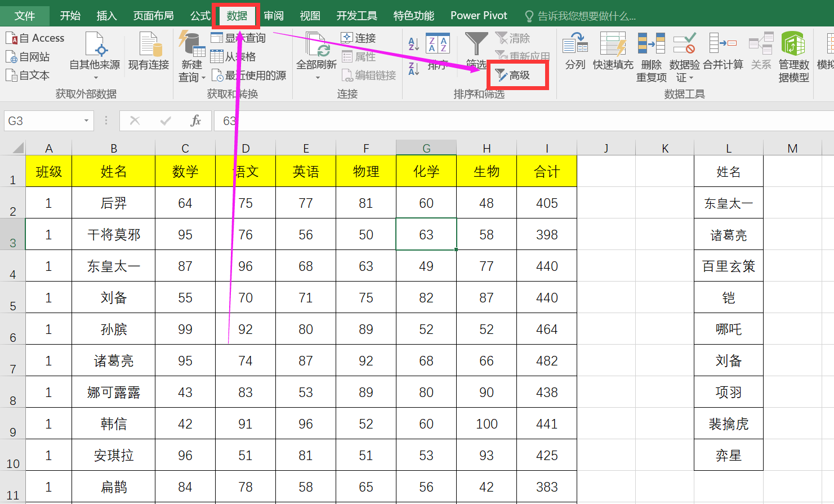Open 高级 advanced filter
Viewport: 834px width, 504px height.
(x=513, y=75)
